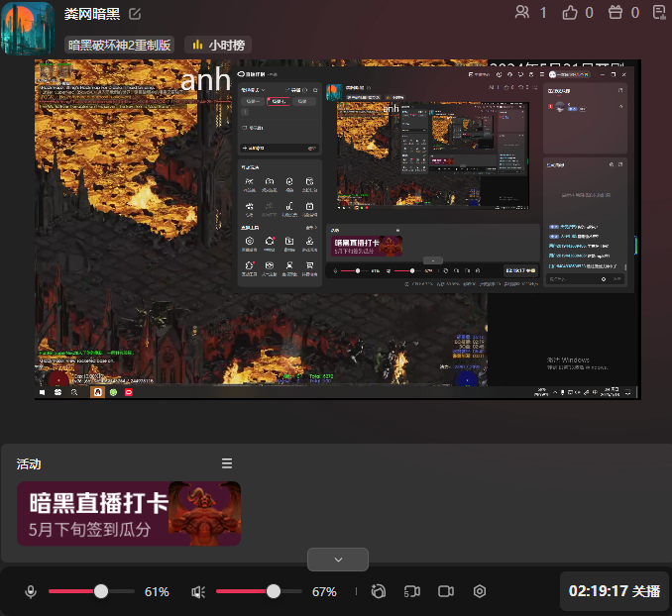
Task: Click the room title text 粪网暗黑
Action: point(92,14)
